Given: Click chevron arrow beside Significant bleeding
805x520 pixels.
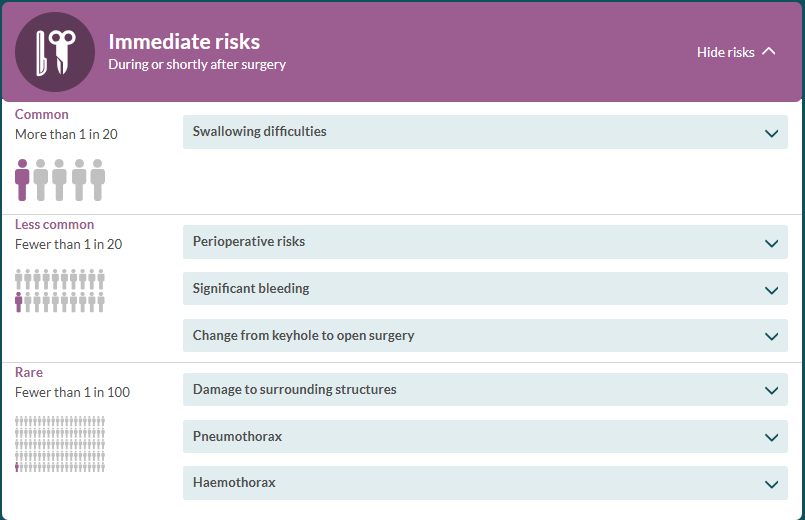Looking at the screenshot, I should [771, 291].
